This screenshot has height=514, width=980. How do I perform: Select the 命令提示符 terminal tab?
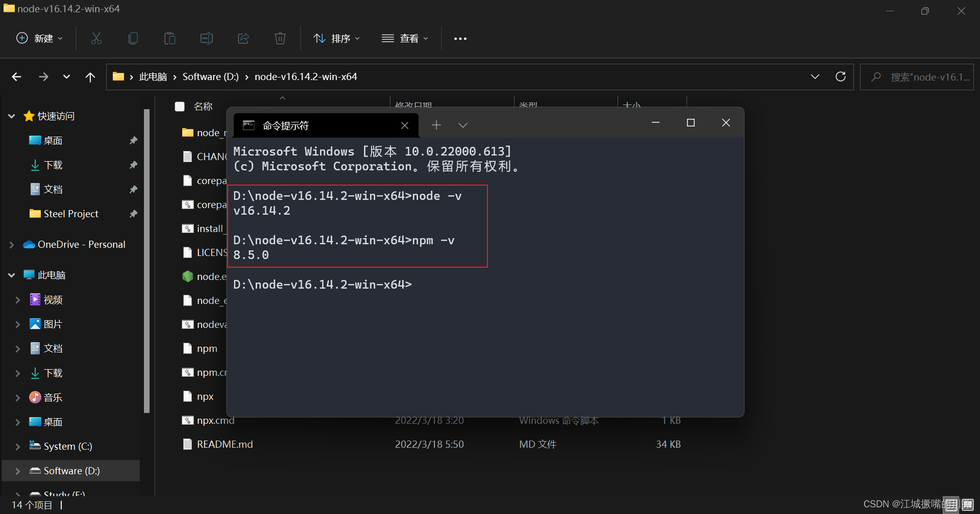[326, 125]
